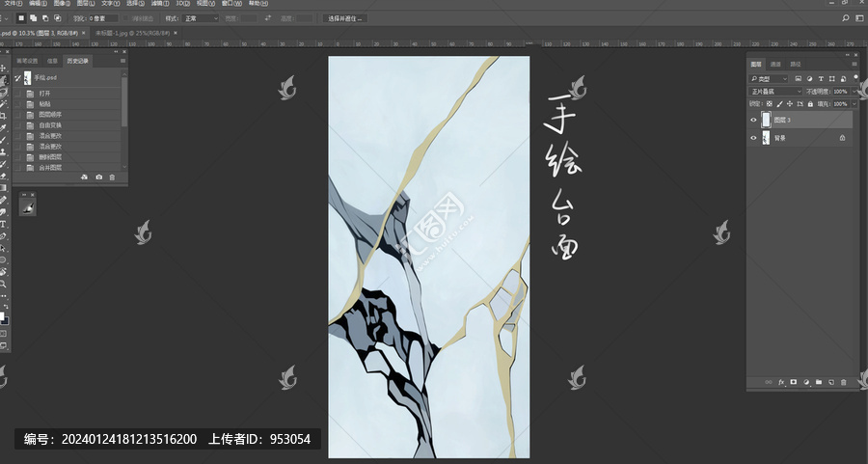Switch to the 路径 tab
Image resolution: width=868 pixels, height=464 pixels.
(x=795, y=65)
